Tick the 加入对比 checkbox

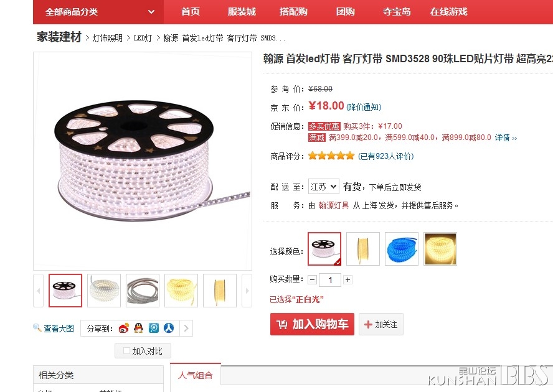(126, 351)
